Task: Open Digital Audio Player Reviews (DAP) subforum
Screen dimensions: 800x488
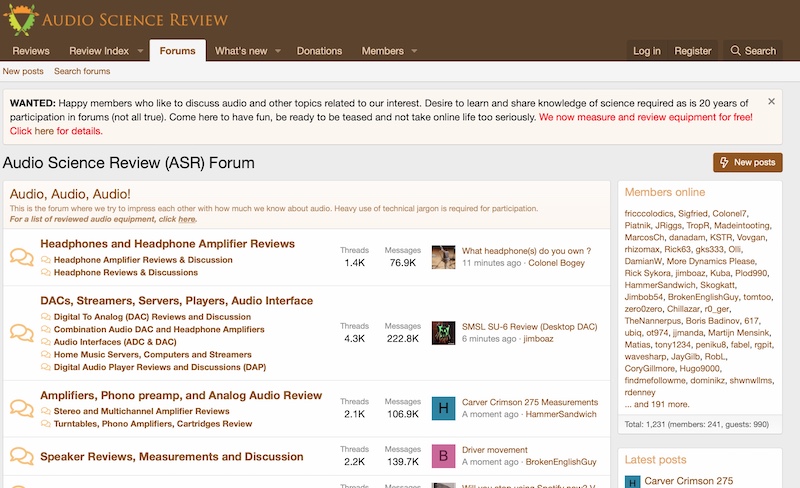Action: 160,367
